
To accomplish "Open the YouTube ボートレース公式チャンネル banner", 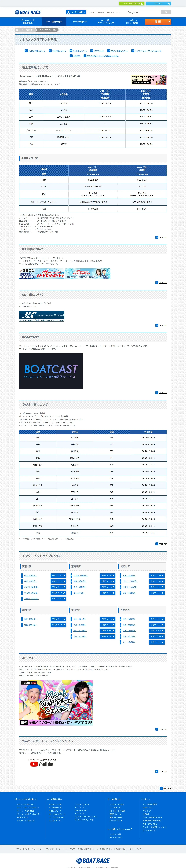I will [42, 763].
